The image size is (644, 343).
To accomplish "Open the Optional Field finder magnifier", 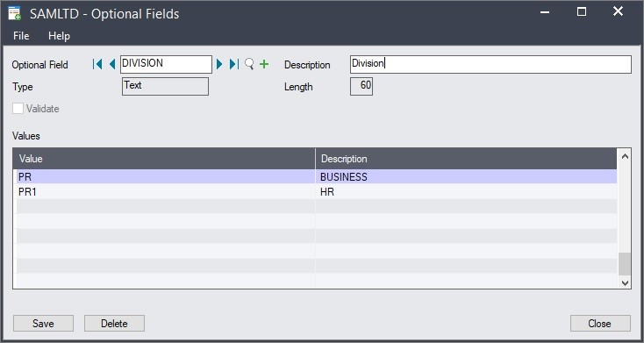I will point(249,64).
